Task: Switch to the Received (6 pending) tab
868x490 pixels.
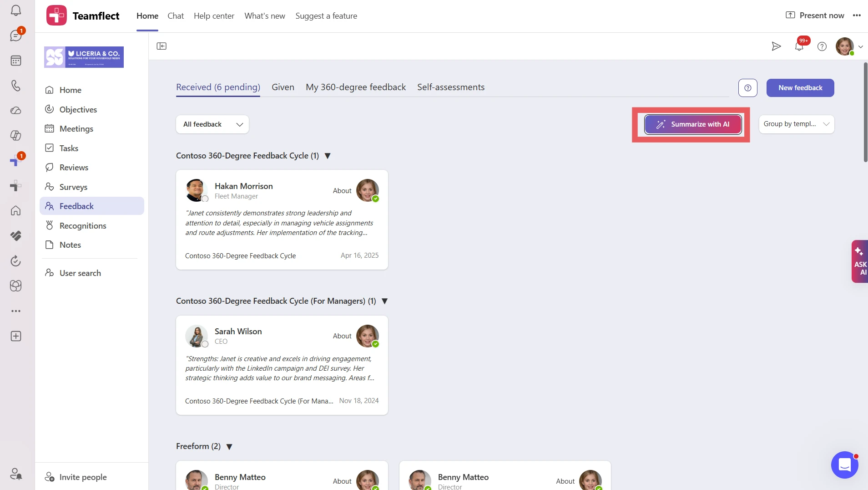Action: pyautogui.click(x=218, y=87)
